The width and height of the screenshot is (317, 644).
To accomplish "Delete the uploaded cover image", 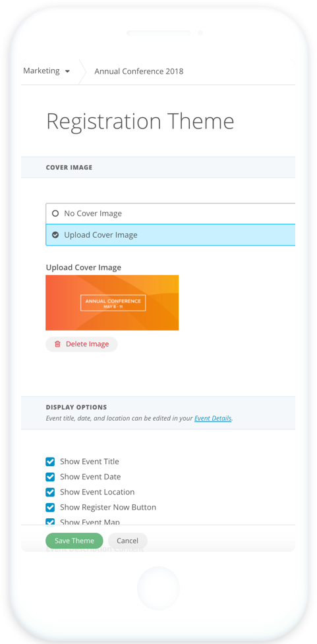I will (82, 344).
